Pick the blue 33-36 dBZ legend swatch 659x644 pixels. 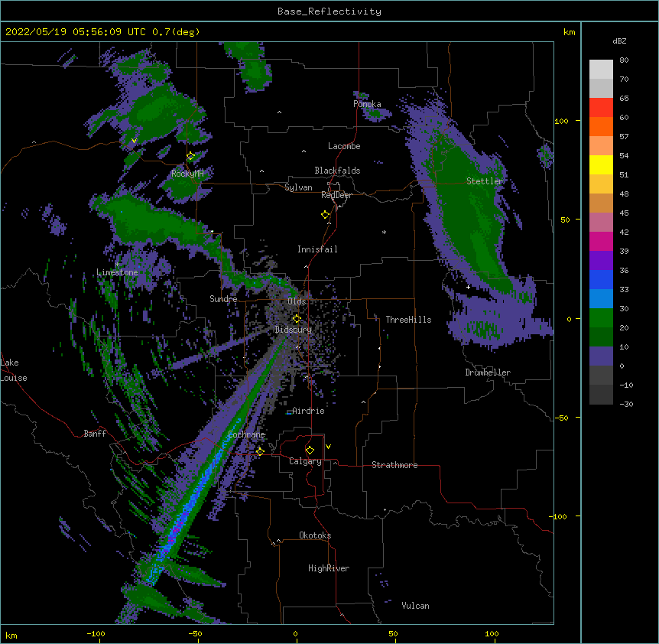click(601, 279)
